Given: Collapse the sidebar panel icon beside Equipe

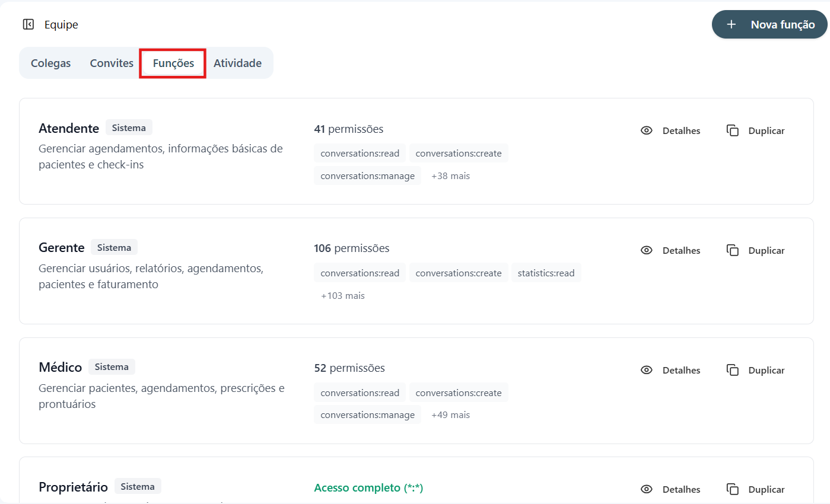Looking at the screenshot, I should tap(28, 24).
